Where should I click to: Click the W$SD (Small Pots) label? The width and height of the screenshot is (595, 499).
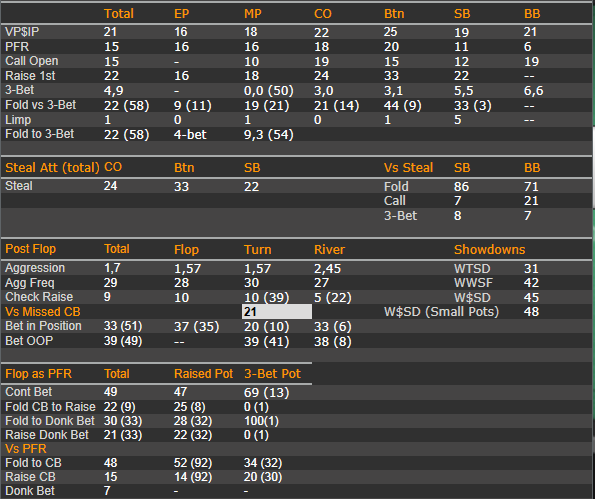tap(441, 312)
